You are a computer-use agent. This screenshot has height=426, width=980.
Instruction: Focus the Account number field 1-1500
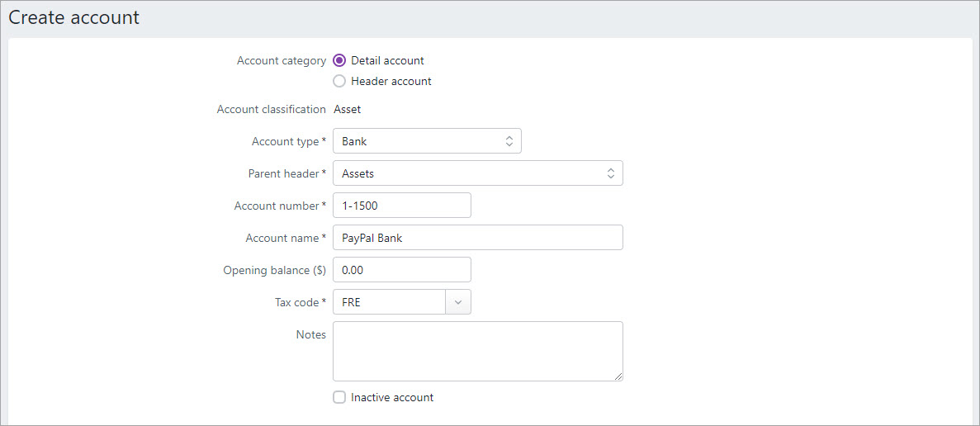click(402, 206)
